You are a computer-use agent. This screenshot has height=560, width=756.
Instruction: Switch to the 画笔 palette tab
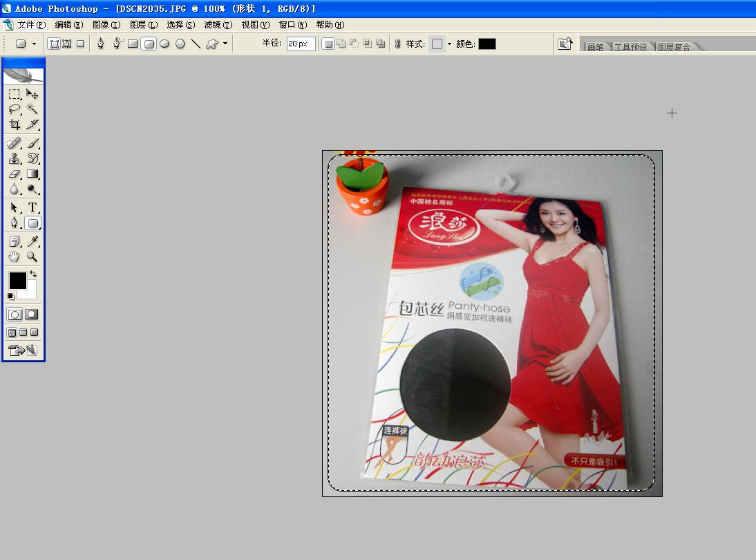596,47
